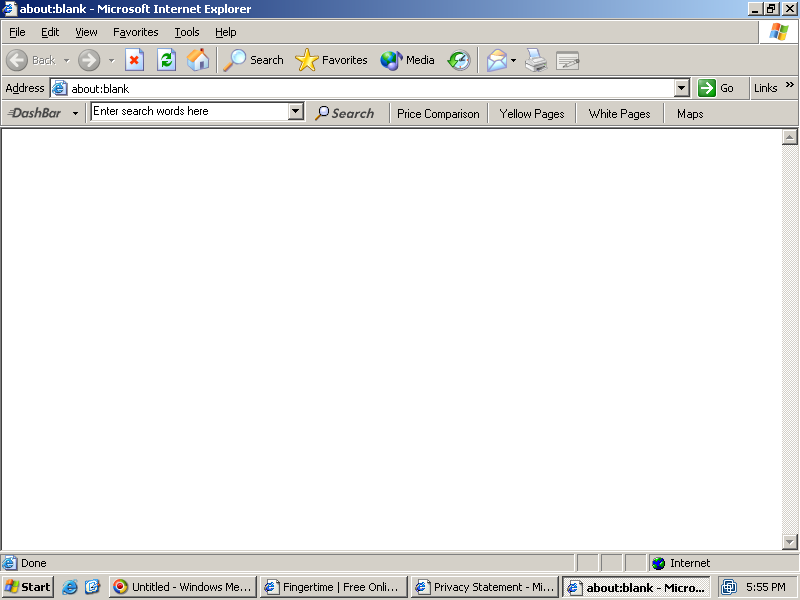Open Favorites star in toolbar

tap(331, 60)
